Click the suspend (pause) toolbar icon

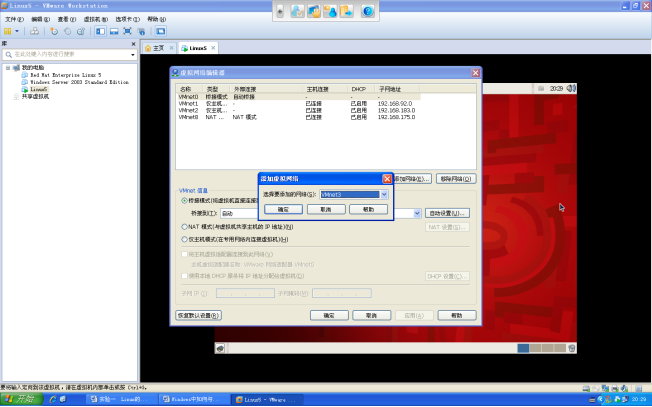tap(7, 31)
